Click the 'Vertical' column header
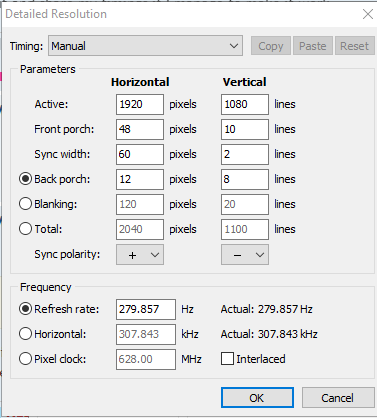The width and height of the screenshot is (377, 418). (x=244, y=82)
